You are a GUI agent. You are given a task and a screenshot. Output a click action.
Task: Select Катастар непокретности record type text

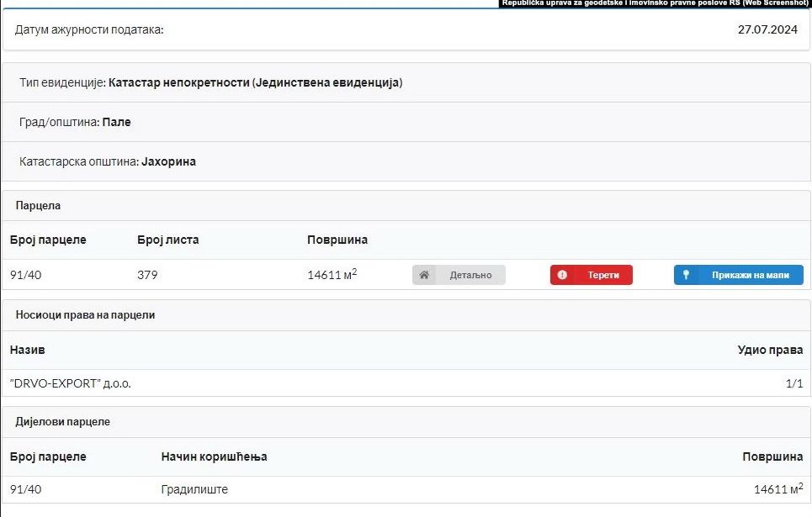coord(255,83)
